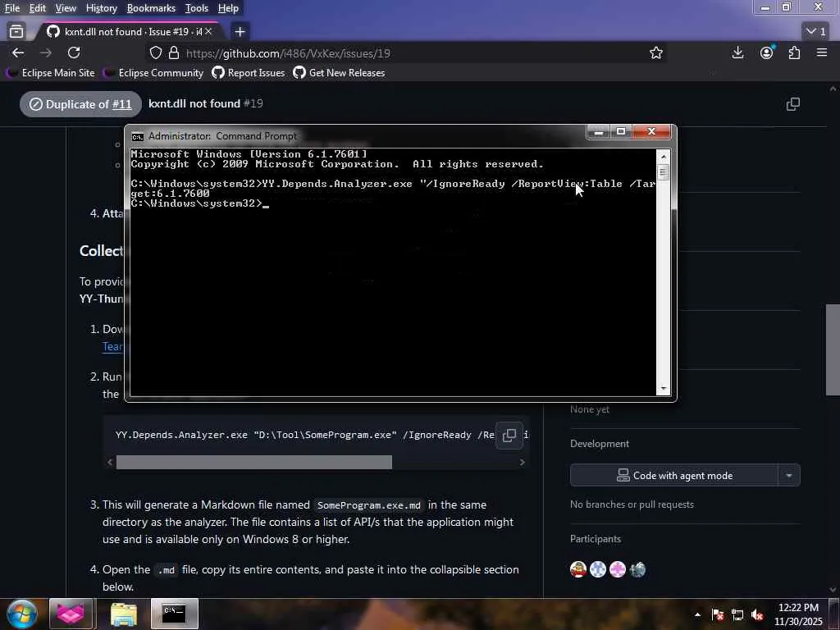
Task: Open the File menu
Action: [11, 8]
